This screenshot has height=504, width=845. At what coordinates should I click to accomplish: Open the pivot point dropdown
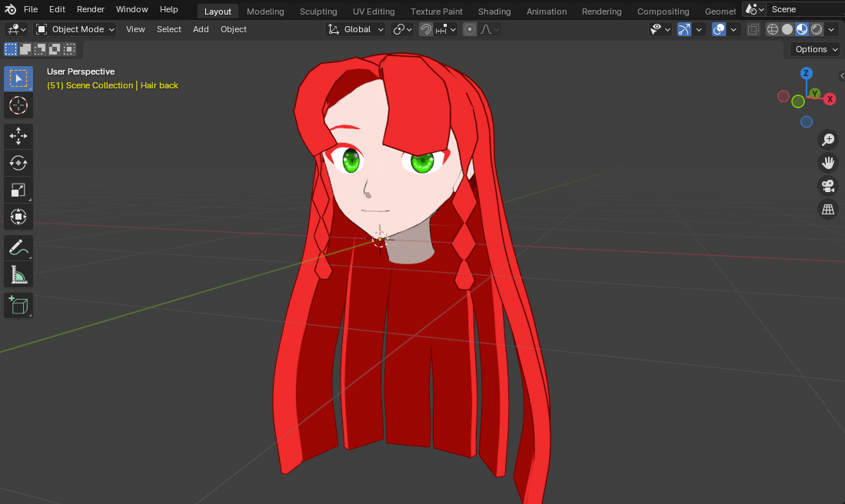(403, 30)
